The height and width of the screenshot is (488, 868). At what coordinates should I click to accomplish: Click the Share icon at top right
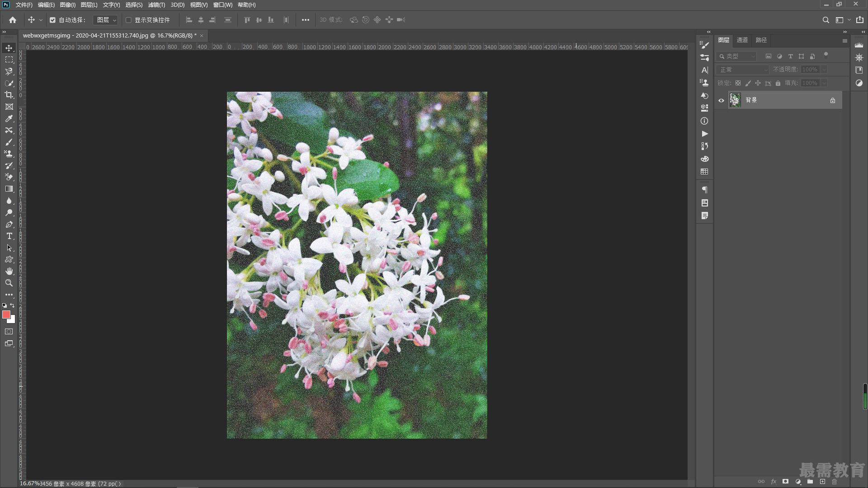click(x=859, y=20)
